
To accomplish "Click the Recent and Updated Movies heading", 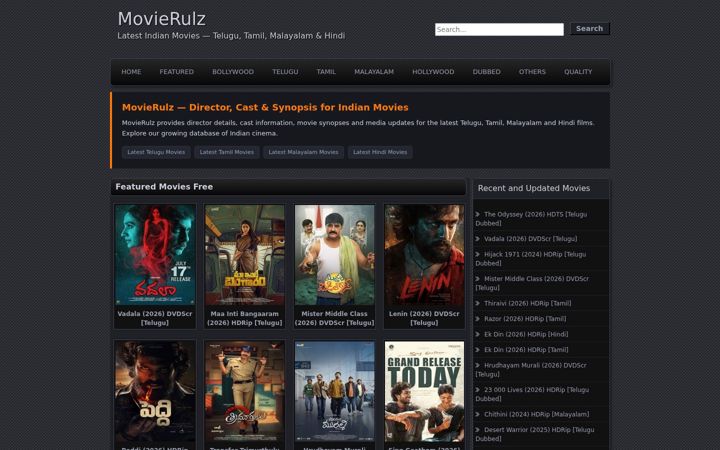I will point(534,188).
